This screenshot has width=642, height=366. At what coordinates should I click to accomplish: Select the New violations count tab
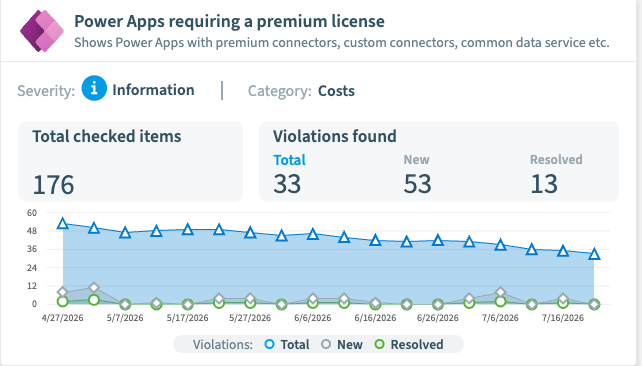tap(417, 174)
